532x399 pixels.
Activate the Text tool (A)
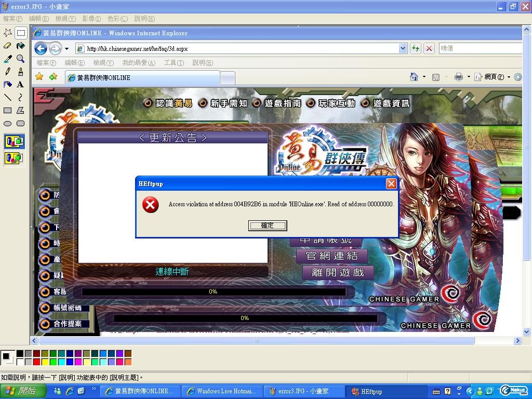pyautogui.click(x=21, y=84)
